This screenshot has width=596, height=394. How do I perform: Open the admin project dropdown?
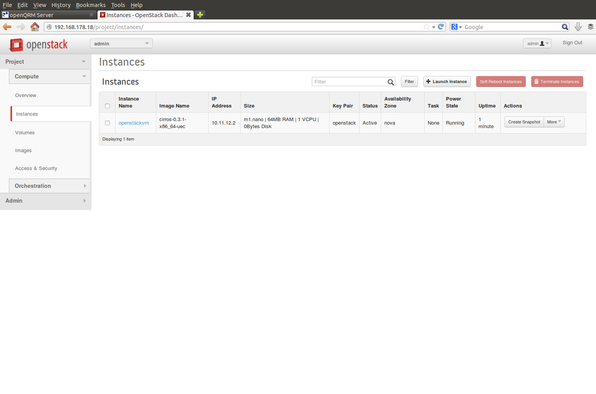[x=121, y=44]
